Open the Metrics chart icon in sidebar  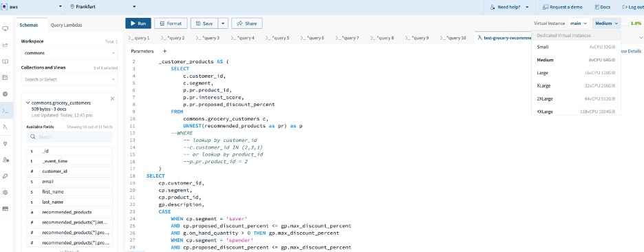coord(6,45)
